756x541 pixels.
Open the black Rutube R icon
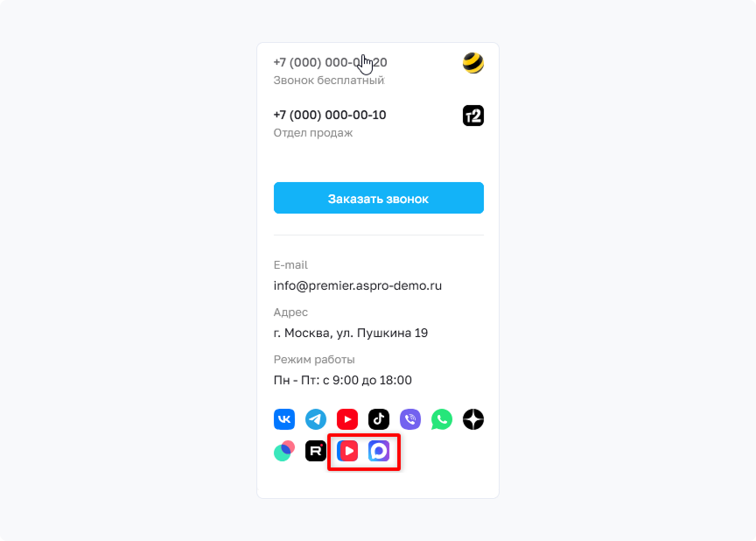coord(316,451)
